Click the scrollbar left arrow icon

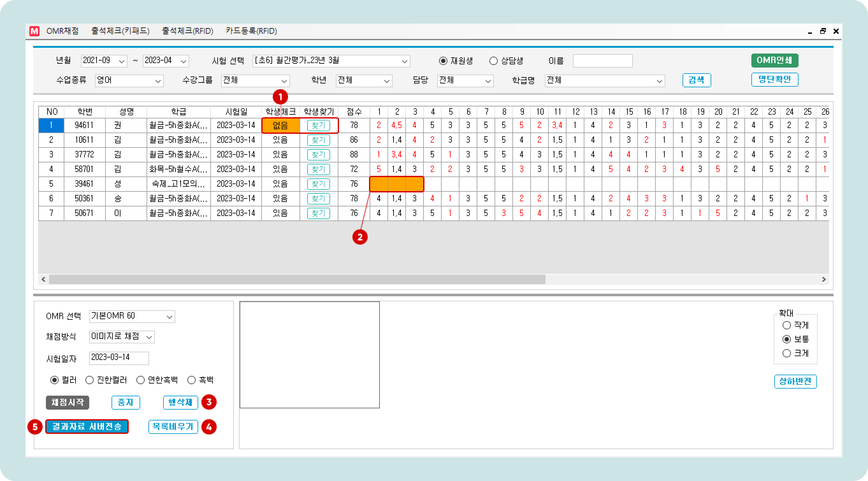tap(43, 279)
